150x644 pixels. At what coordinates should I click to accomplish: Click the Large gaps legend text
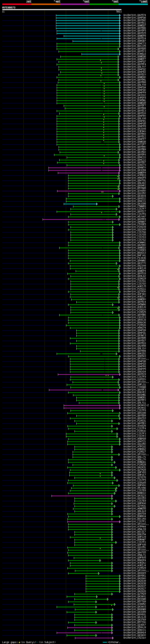(x=29, y=642)
